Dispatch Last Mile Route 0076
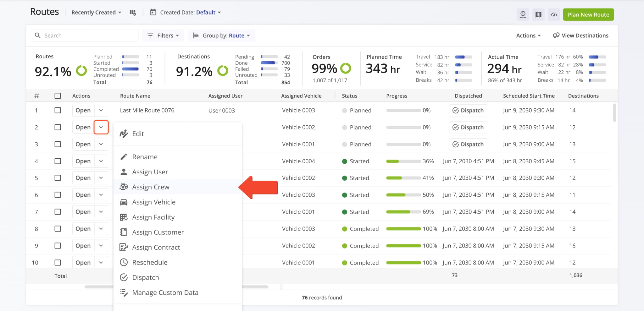The height and width of the screenshot is (311, 644). (x=468, y=110)
